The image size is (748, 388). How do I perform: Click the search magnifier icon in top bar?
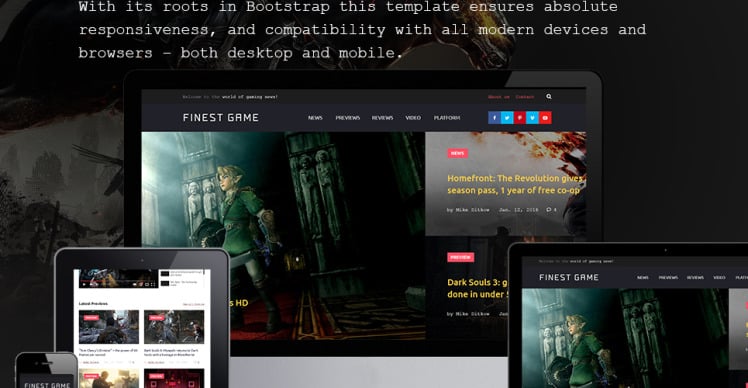pyautogui.click(x=549, y=96)
